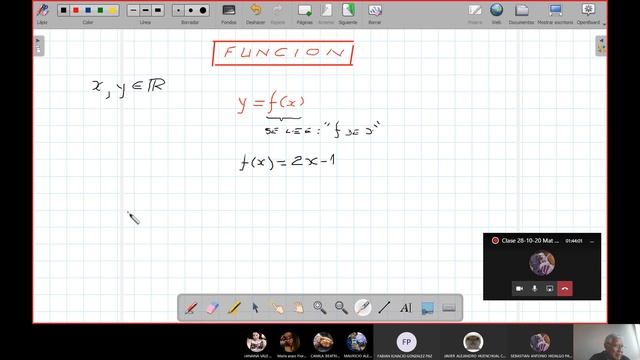Select the Draw line tool
The image size is (640, 360).
tap(384, 308)
